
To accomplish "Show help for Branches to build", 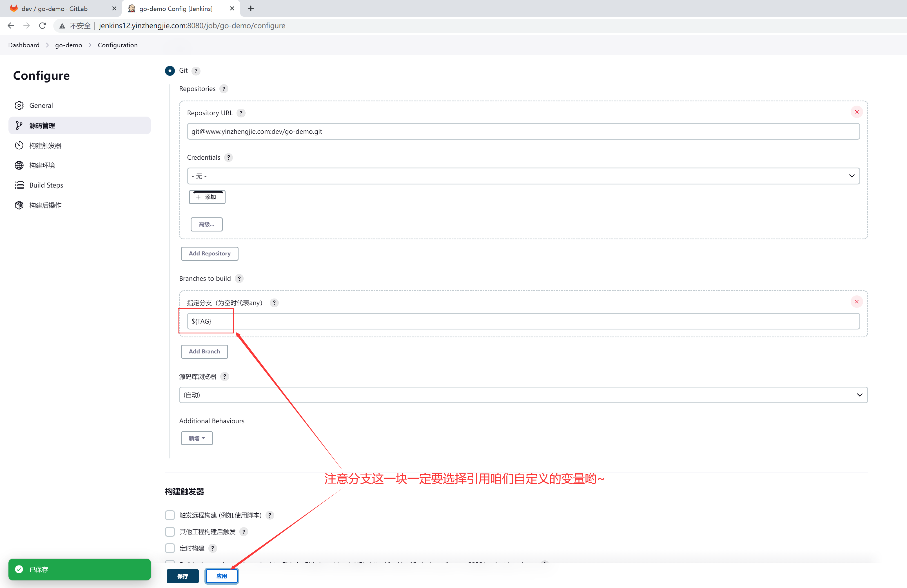I will click(239, 279).
